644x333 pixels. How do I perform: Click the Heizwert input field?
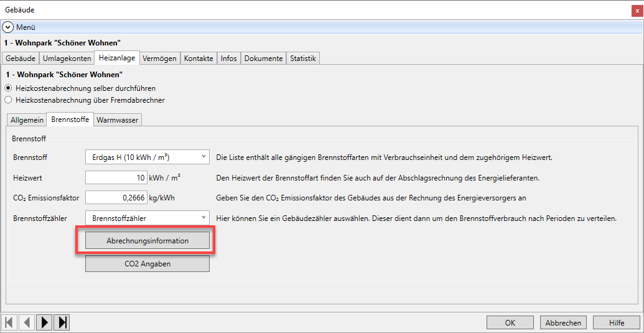[116, 177]
